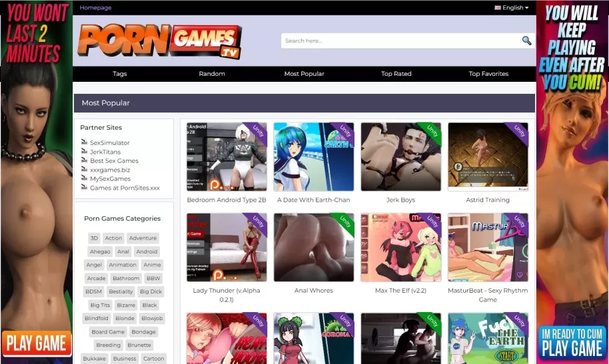Select the Blonde category tag
This screenshot has width=609, height=364.
tap(125, 318)
